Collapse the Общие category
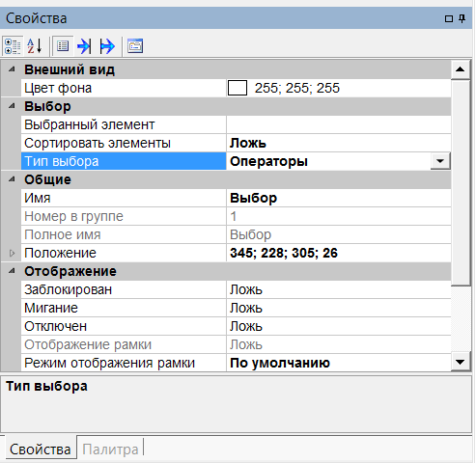 [x=12, y=179]
